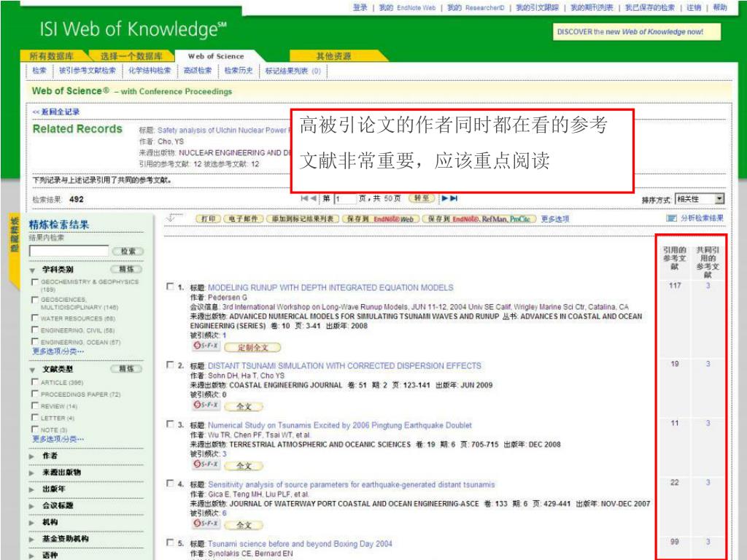
Task: Click the 结果内检索 search input field
Action: coord(69,251)
